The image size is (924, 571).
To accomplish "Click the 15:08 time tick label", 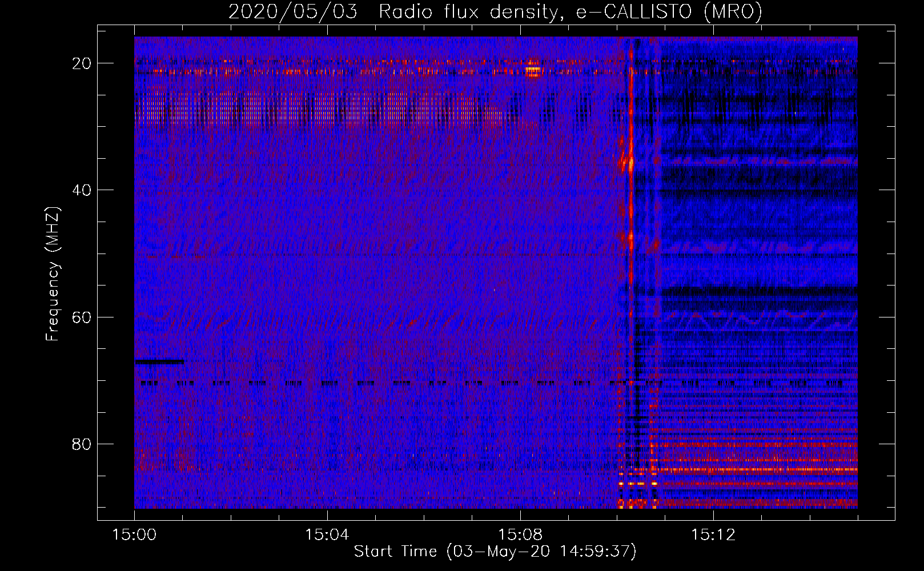I will click(520, 534).
